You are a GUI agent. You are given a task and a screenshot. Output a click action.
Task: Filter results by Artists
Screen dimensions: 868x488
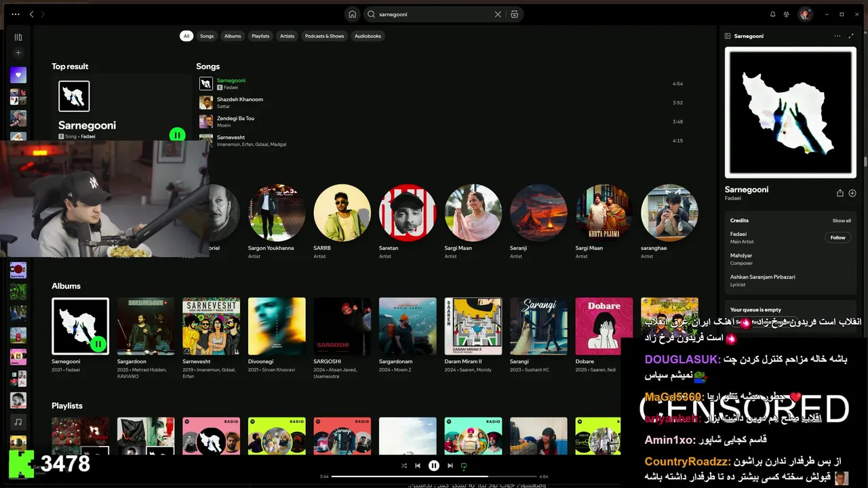pyautogui.click(x=288, y=36)
